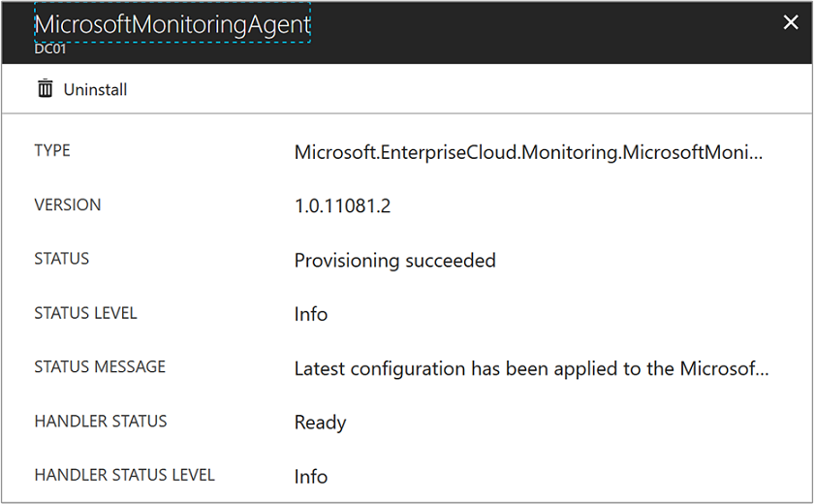Viewport: 814px width, 504px height.
Task: Select the Info value beside STATUS LEVEL
Action: tap(311, 315)
